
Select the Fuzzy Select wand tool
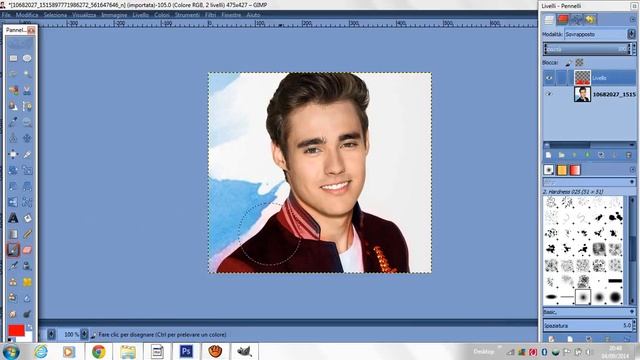pyautogui.click(x=27, y=74)
